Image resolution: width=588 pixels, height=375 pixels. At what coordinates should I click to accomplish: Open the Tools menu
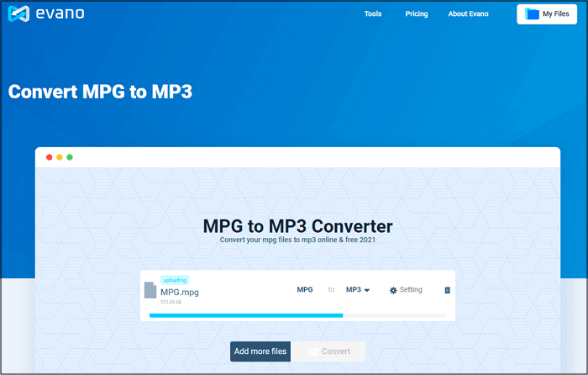point(373,14)
